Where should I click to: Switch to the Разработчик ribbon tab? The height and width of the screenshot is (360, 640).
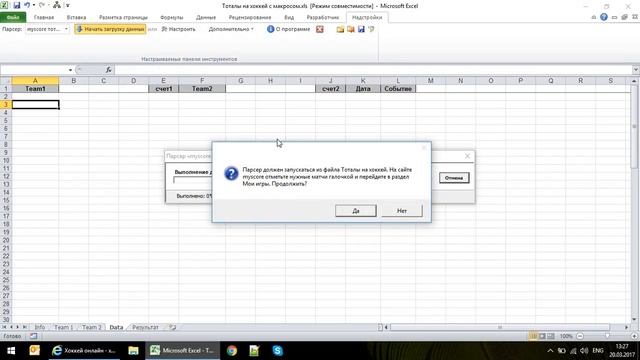[322, 18]
